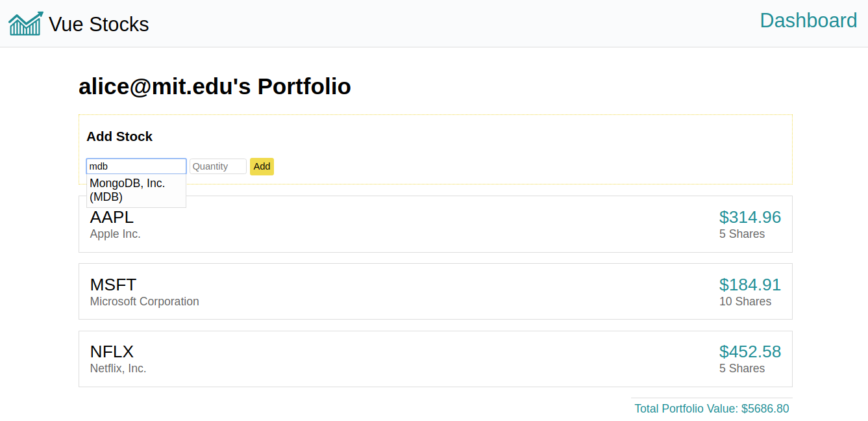This screenshot has height=421, width=868.
Task: Click the AAPL price $314.96
Action: click(x=750, y=217)
